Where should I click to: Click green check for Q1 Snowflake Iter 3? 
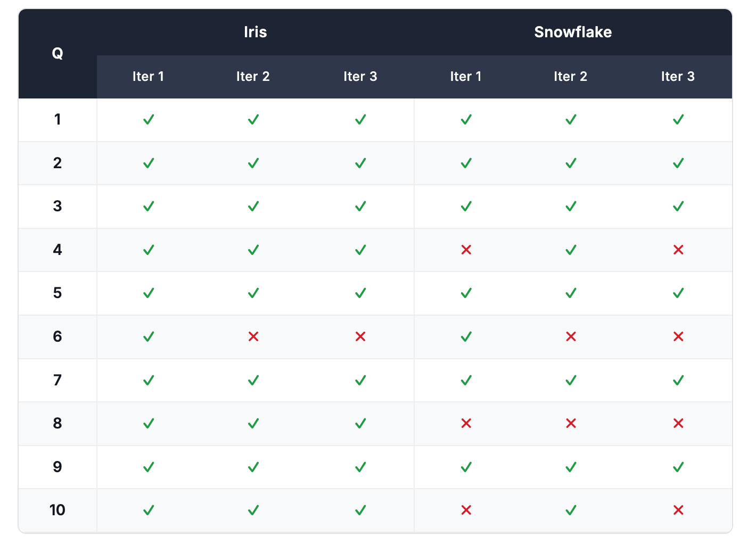point(678,119)
